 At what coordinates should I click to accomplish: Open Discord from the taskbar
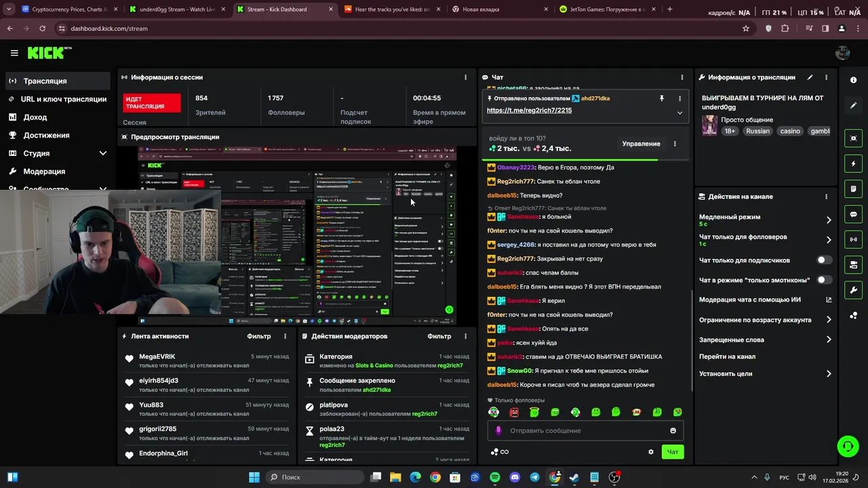click(x=515, y=477)
